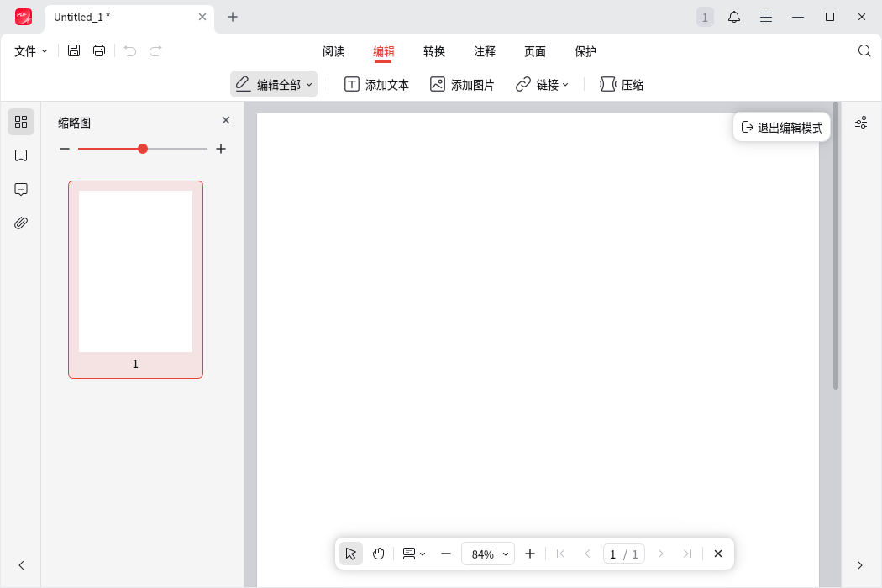
Task: Close the Untitled_1 tab
Action: [x=202, y=17]
